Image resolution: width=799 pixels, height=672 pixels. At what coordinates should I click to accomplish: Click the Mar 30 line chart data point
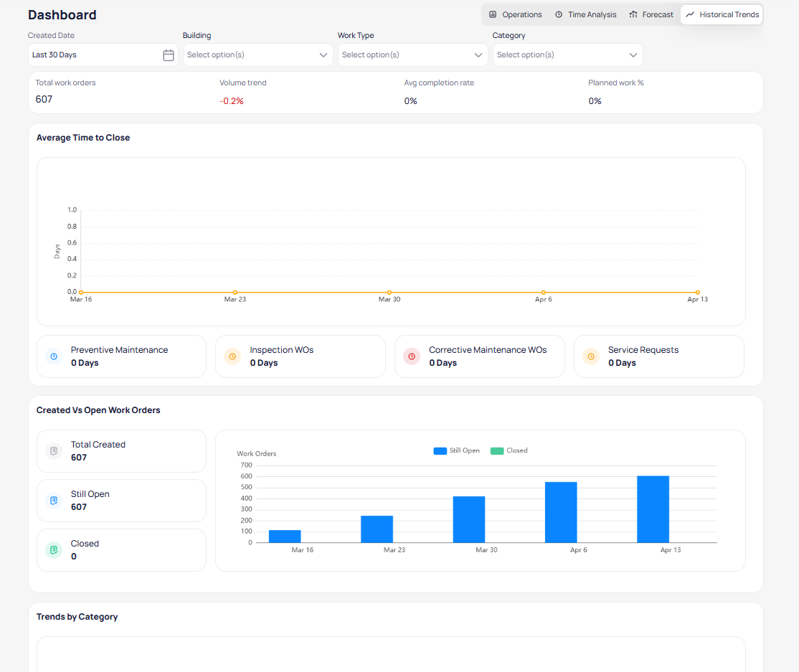pos(389,293)
